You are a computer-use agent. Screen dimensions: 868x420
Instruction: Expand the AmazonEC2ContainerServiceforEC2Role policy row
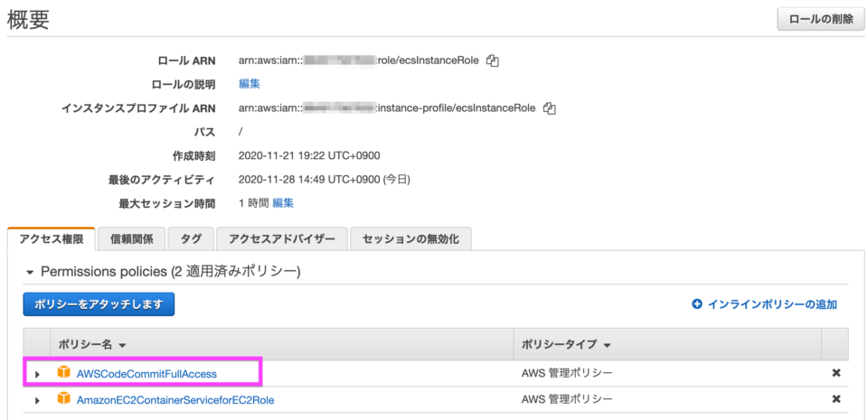(x=37, y=400)
